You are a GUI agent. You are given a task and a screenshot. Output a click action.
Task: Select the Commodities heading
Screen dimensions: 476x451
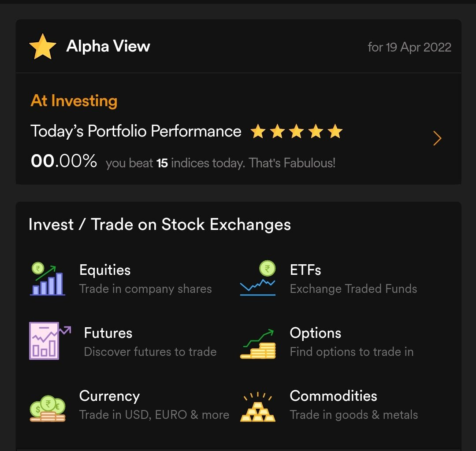point(333,396)
